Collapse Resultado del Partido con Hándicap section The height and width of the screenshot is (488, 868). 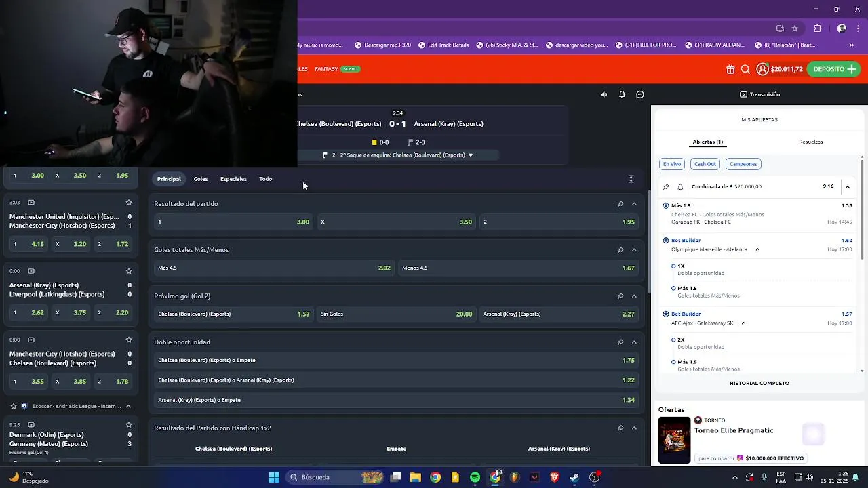click(x=634, y=428)
